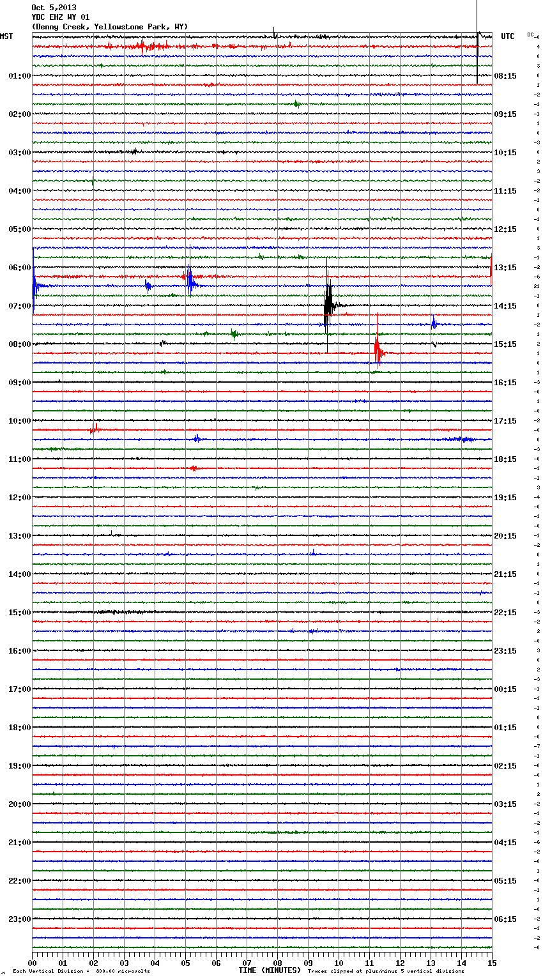This screenshot has width=543, height=980.
Task: Click the 14:15 UTC time label
Action: (x=505, y=306)
